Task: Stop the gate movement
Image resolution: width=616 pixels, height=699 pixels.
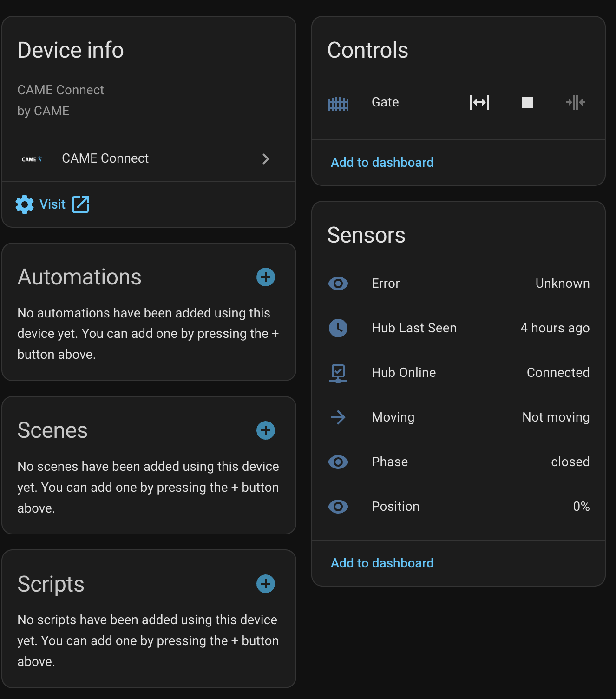Action: coord(527,102)
